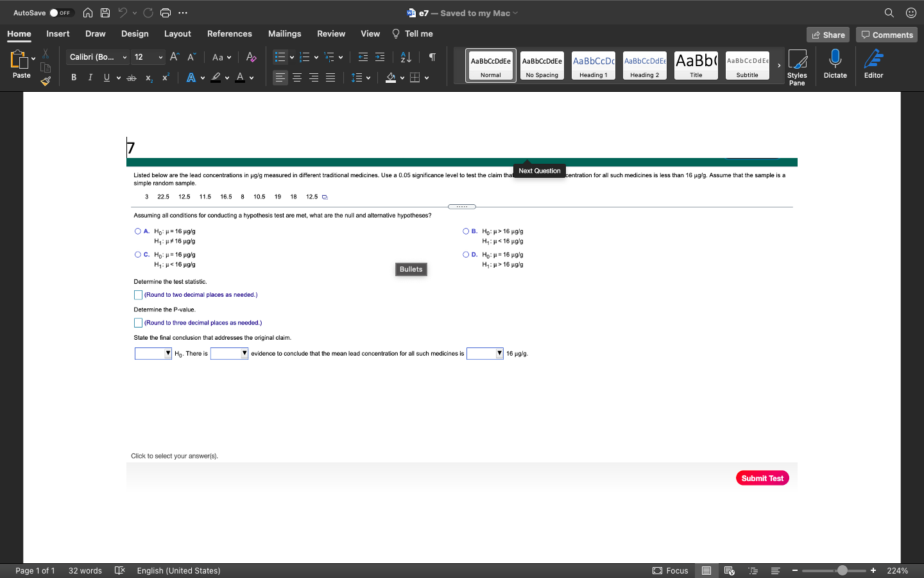The height and width of the screenshot is (578, 924).
Task: Open the Insert tab
Action: pyautogui.click(x=58, y=34)
